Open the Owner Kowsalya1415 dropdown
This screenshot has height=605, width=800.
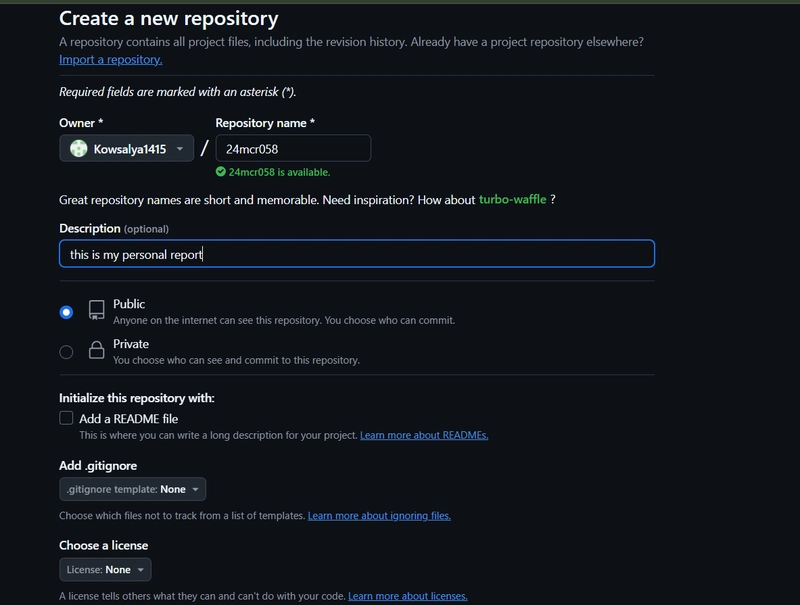127,148
